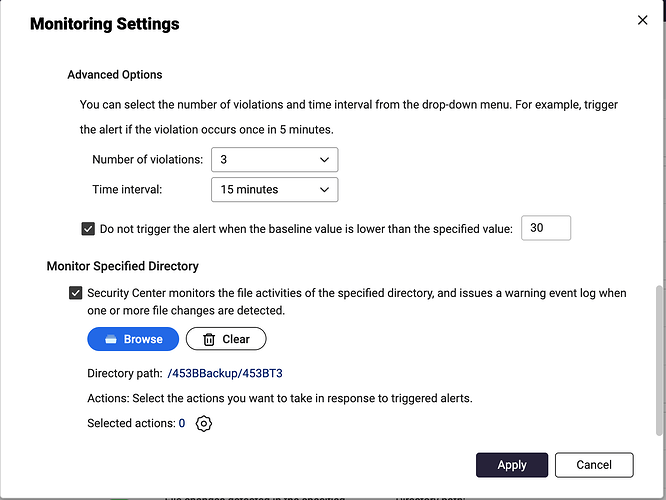Cancel the monitoring settings changes
This screenshot has height=500, width=666.
pyautogui.click(x=594, y=465)
